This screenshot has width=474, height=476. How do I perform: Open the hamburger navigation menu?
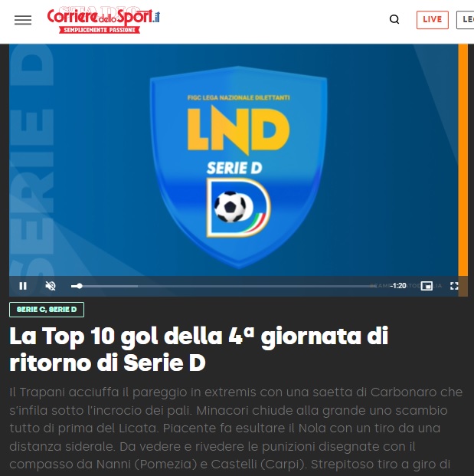point(23,20)
